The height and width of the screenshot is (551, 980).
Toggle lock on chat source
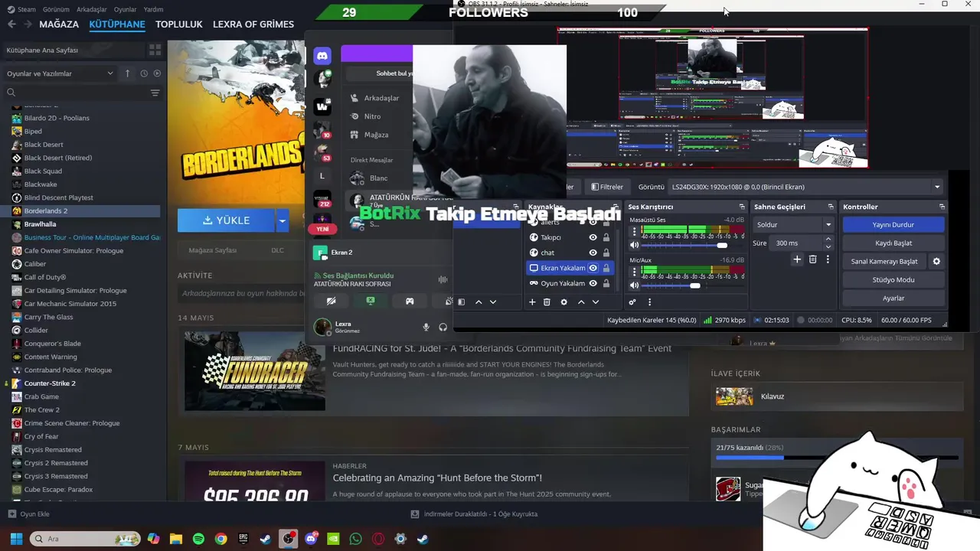tap(606, 253)
